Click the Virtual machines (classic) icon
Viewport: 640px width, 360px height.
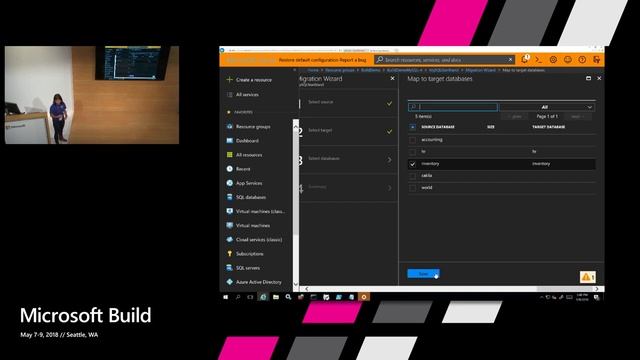tap(229, 211)
